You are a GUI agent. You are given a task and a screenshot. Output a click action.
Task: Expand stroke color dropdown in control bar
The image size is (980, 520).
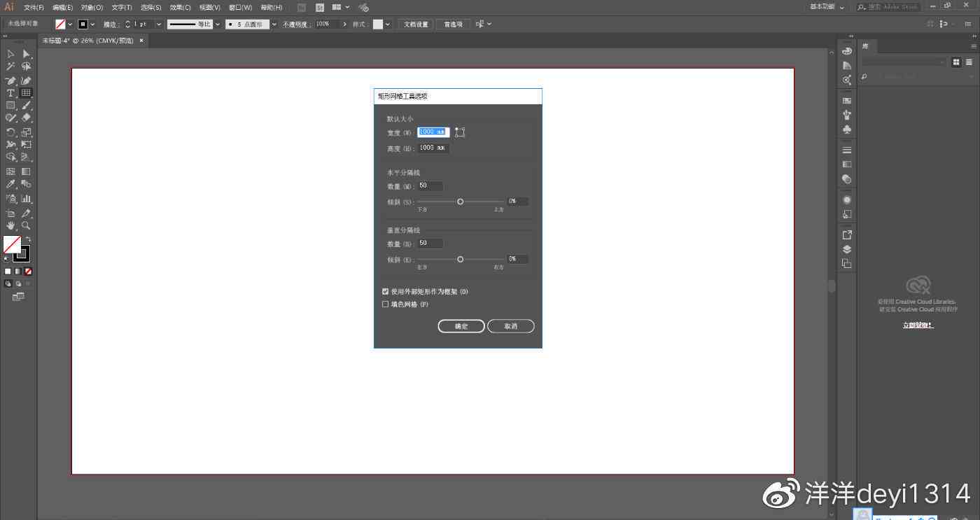tap(92, 24)
